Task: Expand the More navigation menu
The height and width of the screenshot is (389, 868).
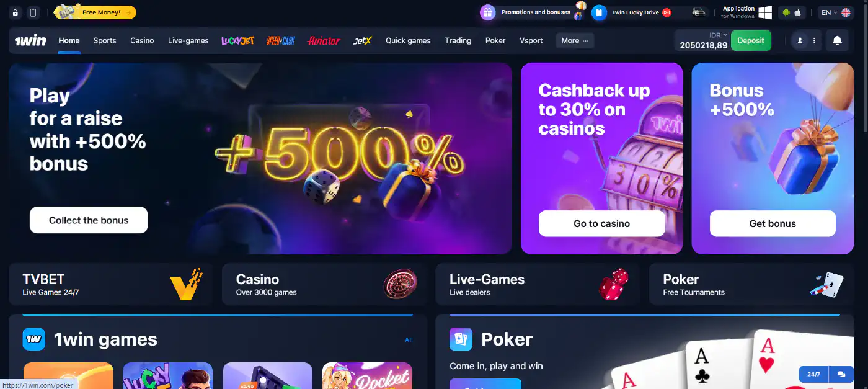Action: coord(575,40)
